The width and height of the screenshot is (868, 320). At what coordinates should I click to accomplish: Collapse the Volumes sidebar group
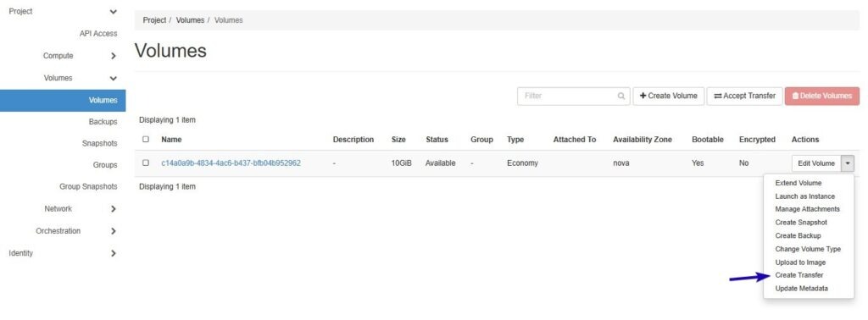[114, 79]
